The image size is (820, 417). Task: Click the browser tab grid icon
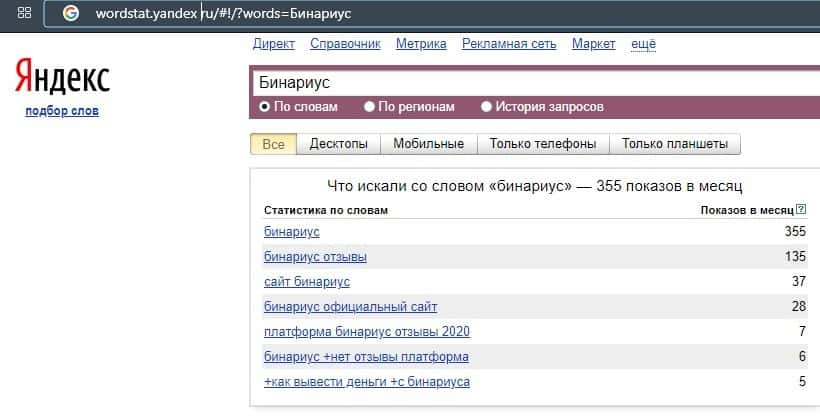(25, 14)
